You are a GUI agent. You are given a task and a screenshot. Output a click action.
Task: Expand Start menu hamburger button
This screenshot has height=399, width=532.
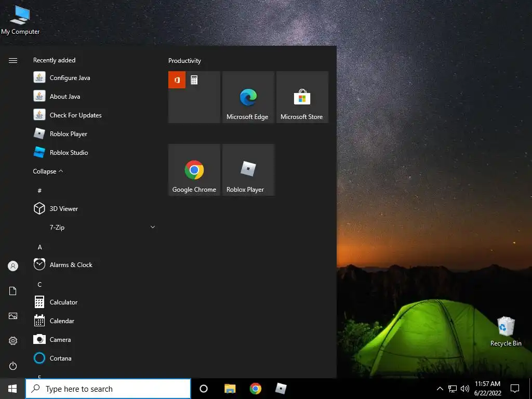pyautogui.click(x=13, y=60)
